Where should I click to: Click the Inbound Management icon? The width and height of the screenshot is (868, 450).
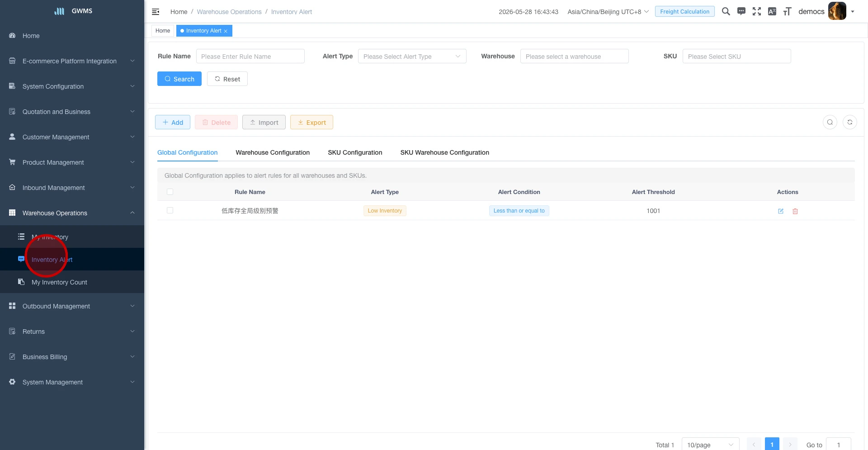tap(12, 187)
